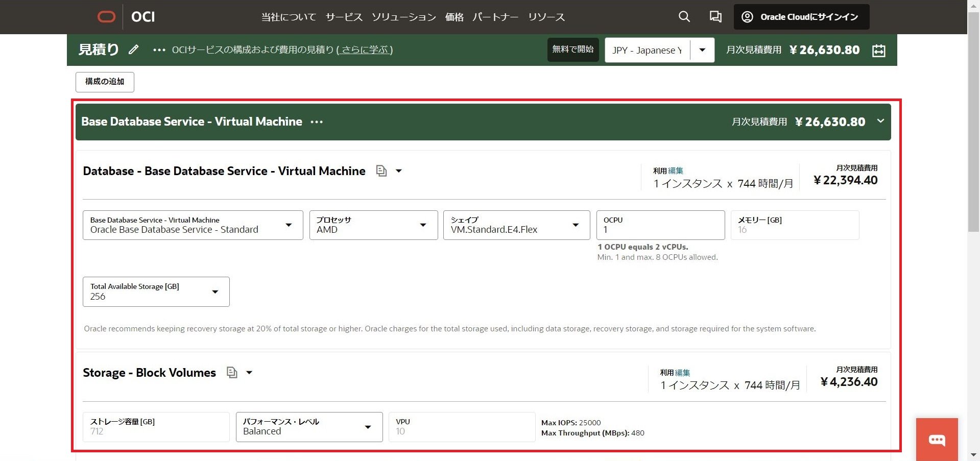
Task: Click the Oracle logo icon
Action: pos(106,17)
